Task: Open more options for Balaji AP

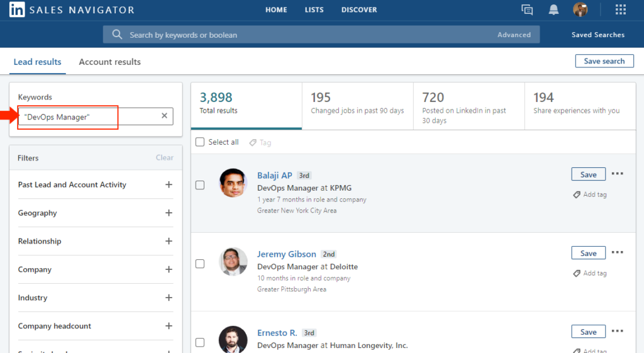Action: [x=618, y=174]
